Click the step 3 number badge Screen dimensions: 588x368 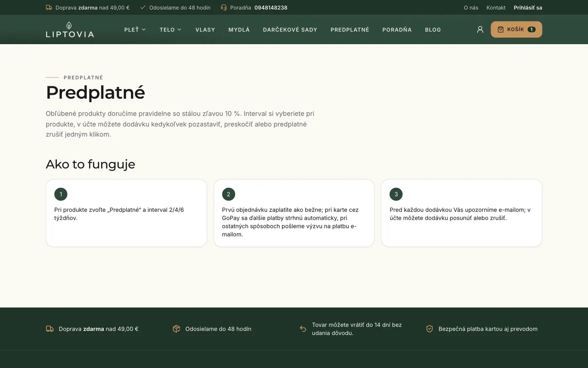(396, 194)
